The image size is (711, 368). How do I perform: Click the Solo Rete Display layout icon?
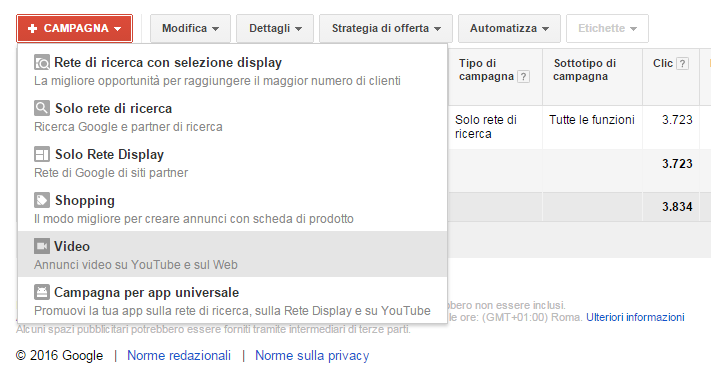pyautogui.click(x=42, y=155)
